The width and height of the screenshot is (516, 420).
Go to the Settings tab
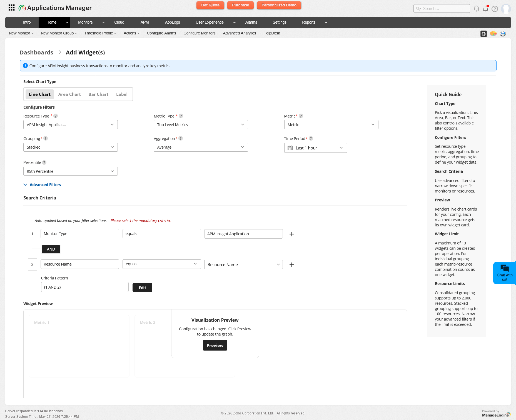tap(280, 22)
